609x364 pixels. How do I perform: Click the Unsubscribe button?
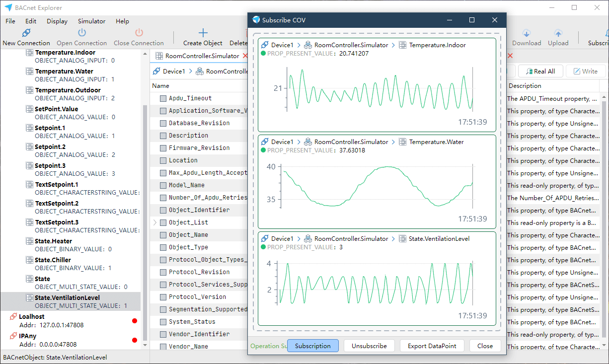tap(369, 346)
